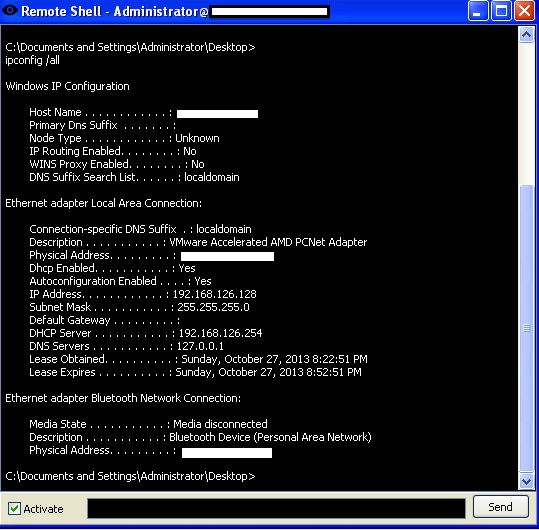Click the Windows IP Configuration heading
The height and width of the screenshot is (530, 539).
(x=67, y=86)
